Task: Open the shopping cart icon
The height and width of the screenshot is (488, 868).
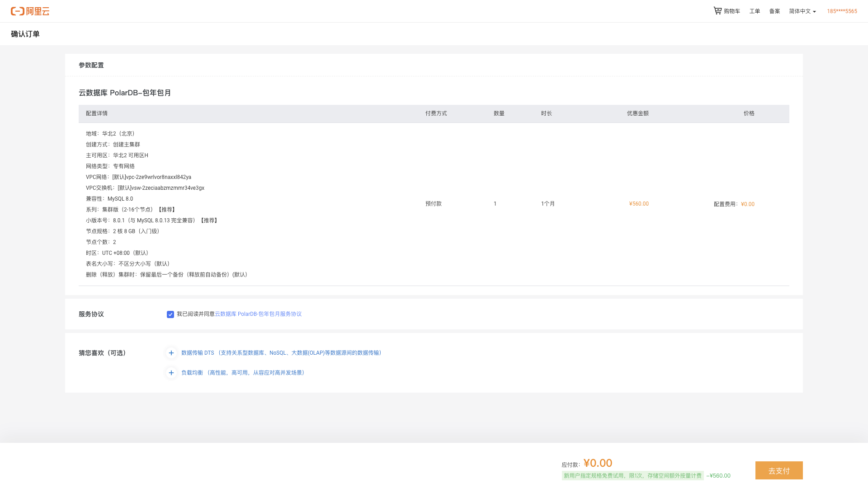Action: coord(717,10)
